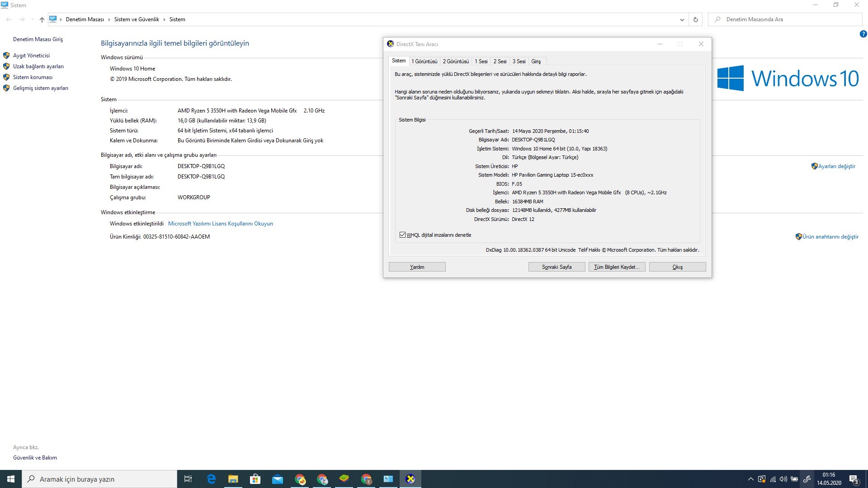This screenshot has height=488, width=868.
Task: Click the Task View taskbar icon
Action: 188,479
